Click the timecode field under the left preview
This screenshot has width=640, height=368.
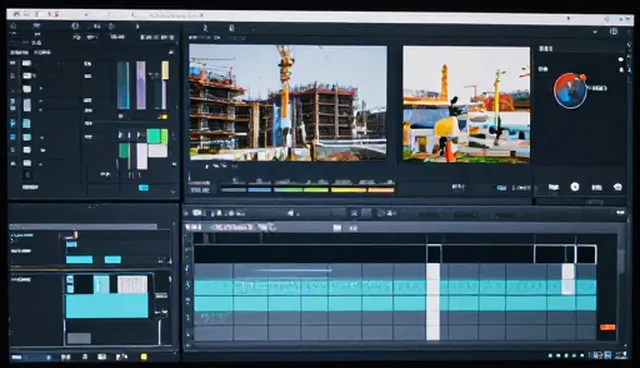[200, 190]
